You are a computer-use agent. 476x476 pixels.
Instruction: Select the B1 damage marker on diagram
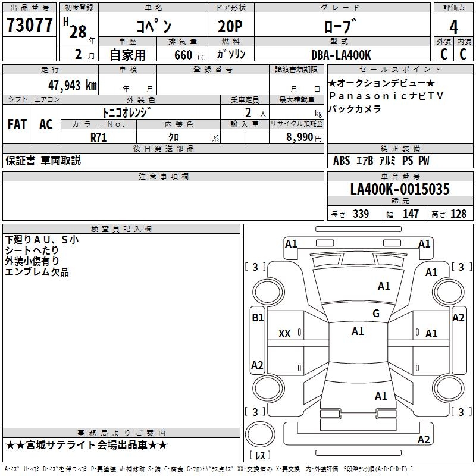click(257, 318)
